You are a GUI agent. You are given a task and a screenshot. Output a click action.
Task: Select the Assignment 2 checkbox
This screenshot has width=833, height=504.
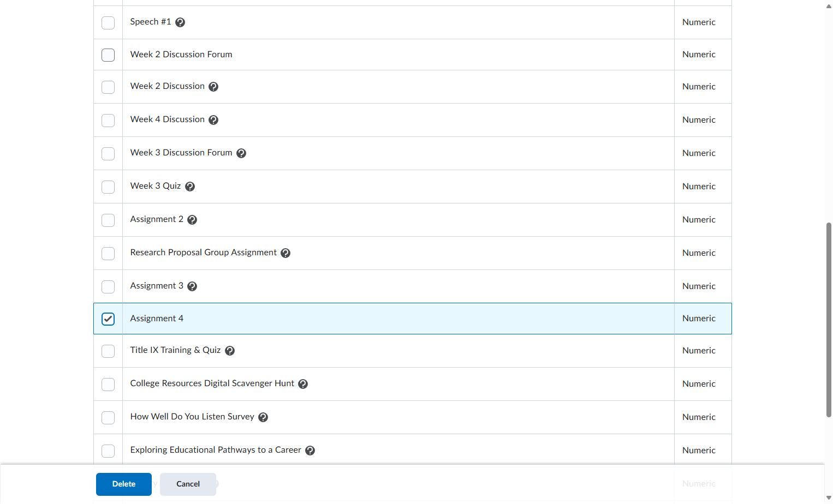point(108,220)
